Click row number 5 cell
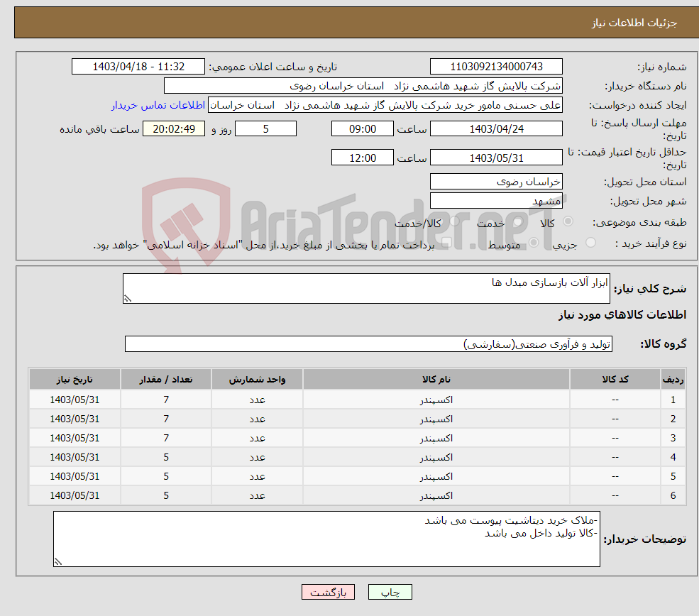699x616 pixels. point(673,476)
